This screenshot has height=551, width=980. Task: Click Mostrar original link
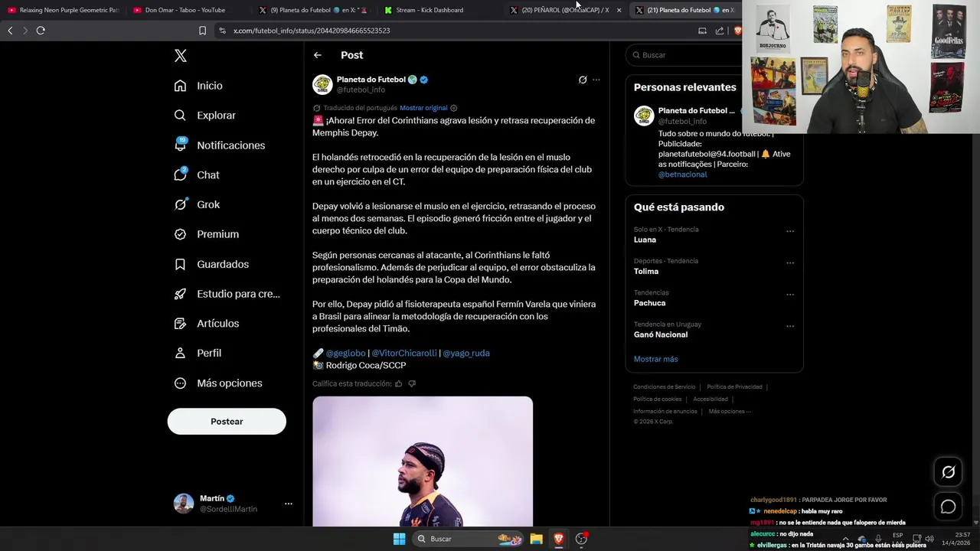point(423,108)
